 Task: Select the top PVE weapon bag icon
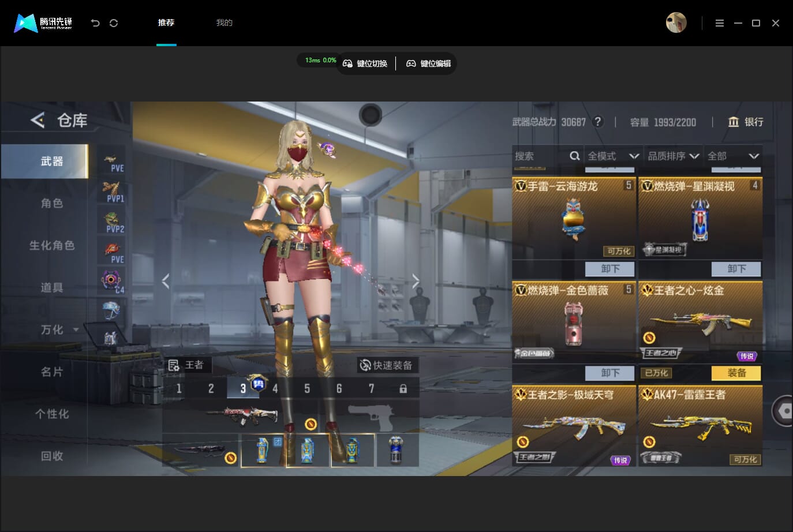pos(111,162)
